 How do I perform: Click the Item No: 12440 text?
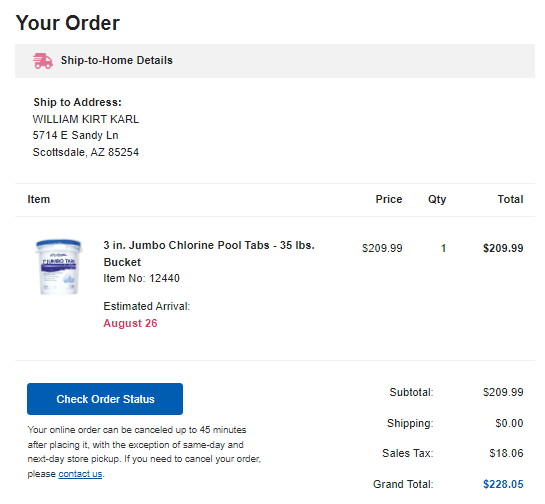(141, 278)
